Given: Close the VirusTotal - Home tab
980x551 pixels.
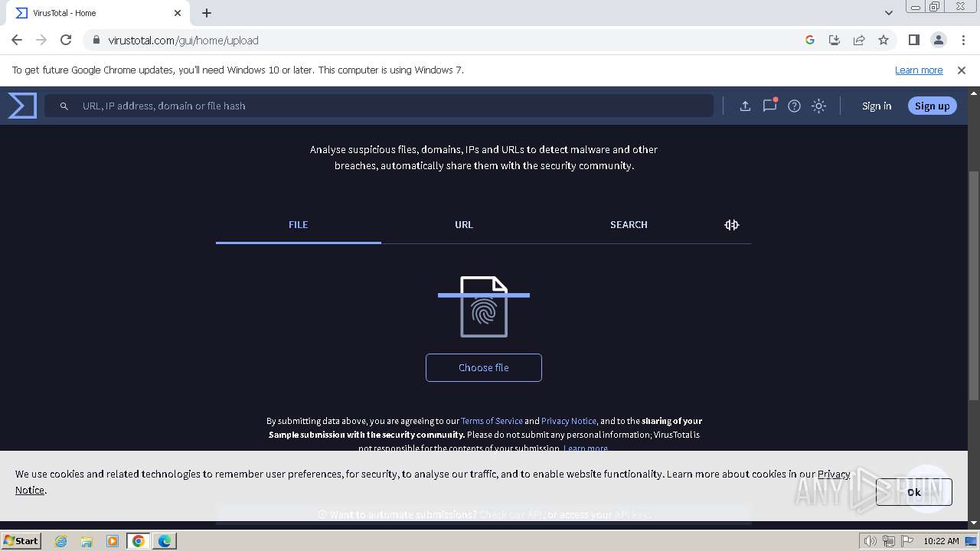Looking at the screenshot, I should (x=178, y=13).
